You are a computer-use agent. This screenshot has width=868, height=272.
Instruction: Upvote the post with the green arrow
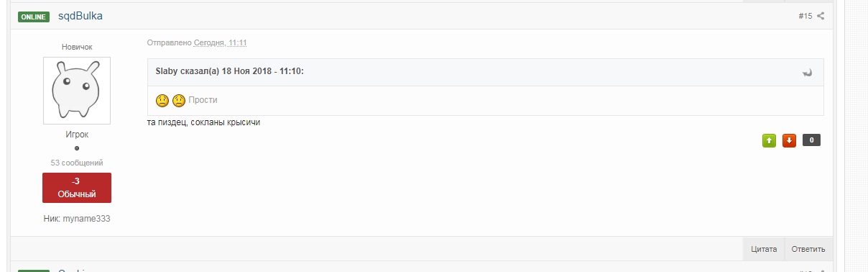coord(769,140)
